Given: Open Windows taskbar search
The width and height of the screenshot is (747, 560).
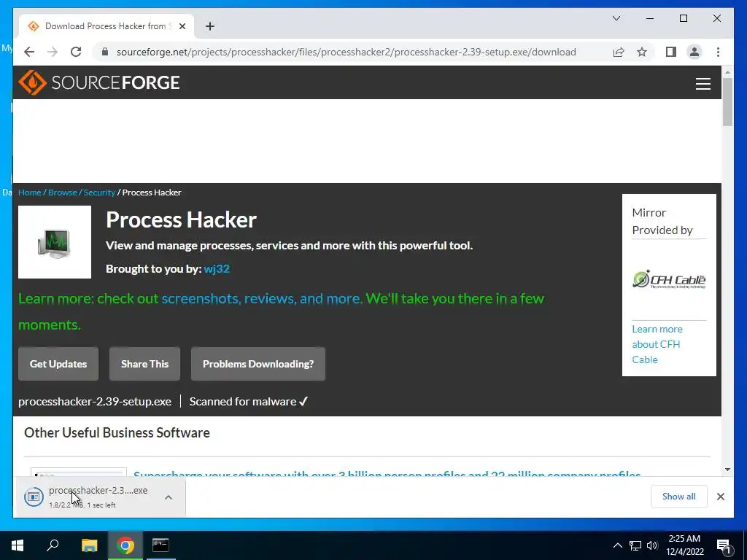Looking at the screenshot, I should tap(53, 545).
